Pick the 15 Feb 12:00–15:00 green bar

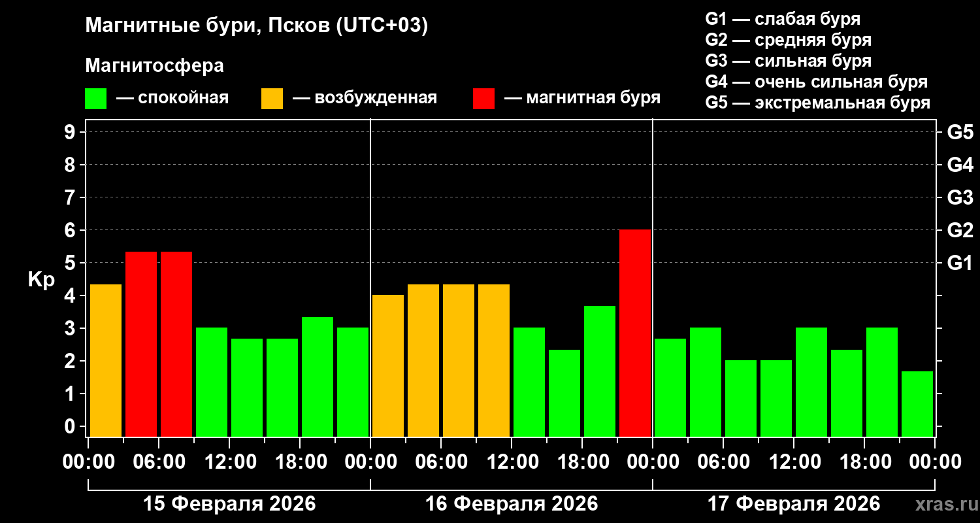[247, 387]
